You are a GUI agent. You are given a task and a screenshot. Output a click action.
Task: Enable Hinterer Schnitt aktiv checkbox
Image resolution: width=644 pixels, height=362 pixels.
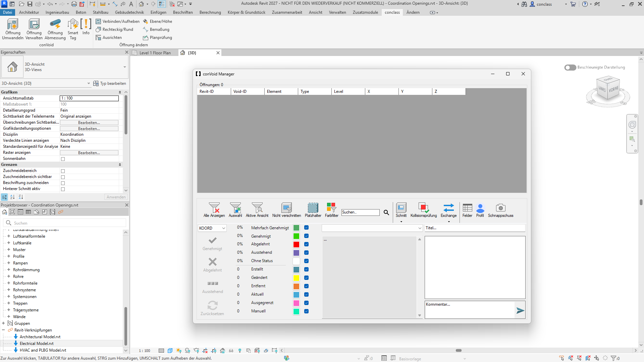[63, 189]
